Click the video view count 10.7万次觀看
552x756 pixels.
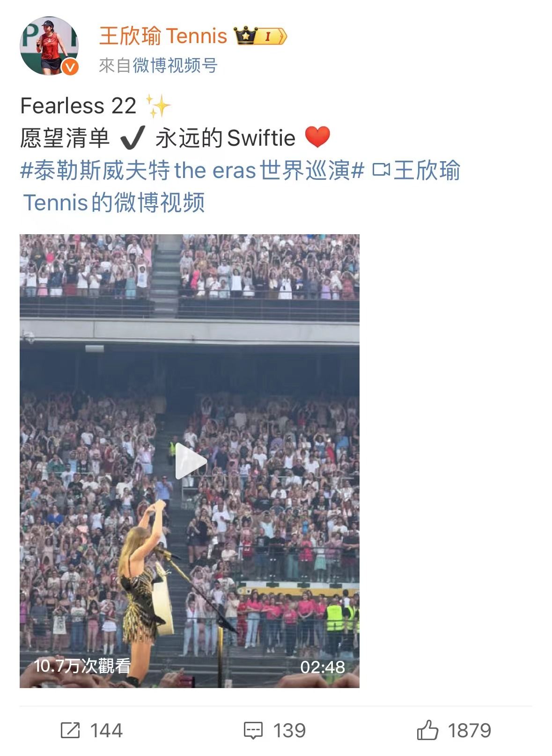pos(82,666)
